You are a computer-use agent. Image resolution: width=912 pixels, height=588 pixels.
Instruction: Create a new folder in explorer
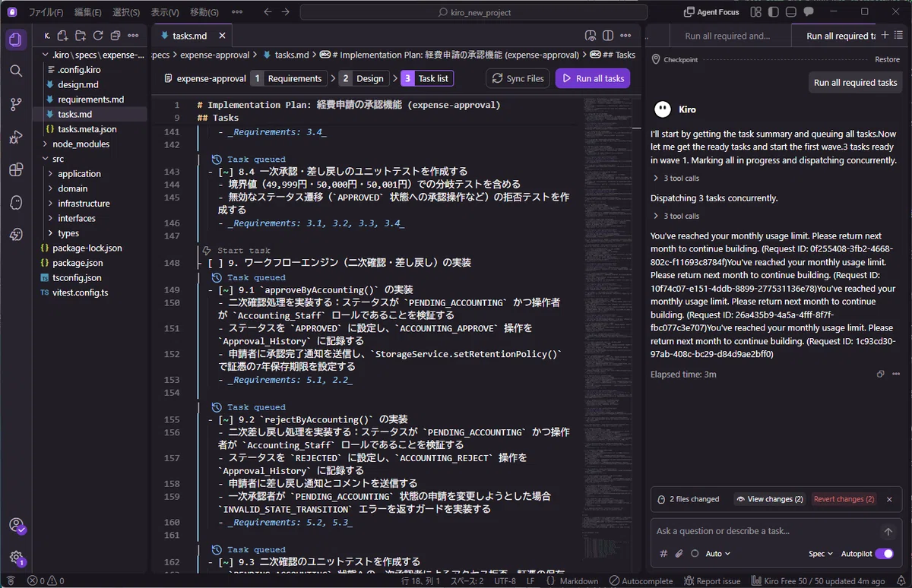coord(80,36)
